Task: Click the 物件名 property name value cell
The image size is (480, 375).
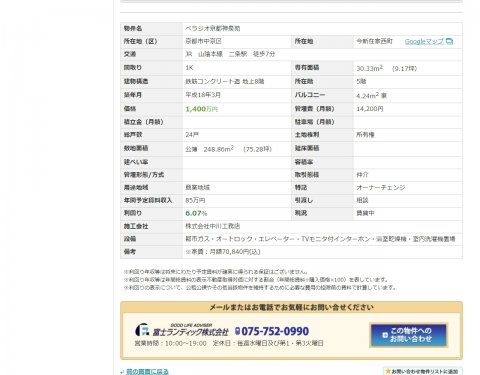Action: point(322,29)
